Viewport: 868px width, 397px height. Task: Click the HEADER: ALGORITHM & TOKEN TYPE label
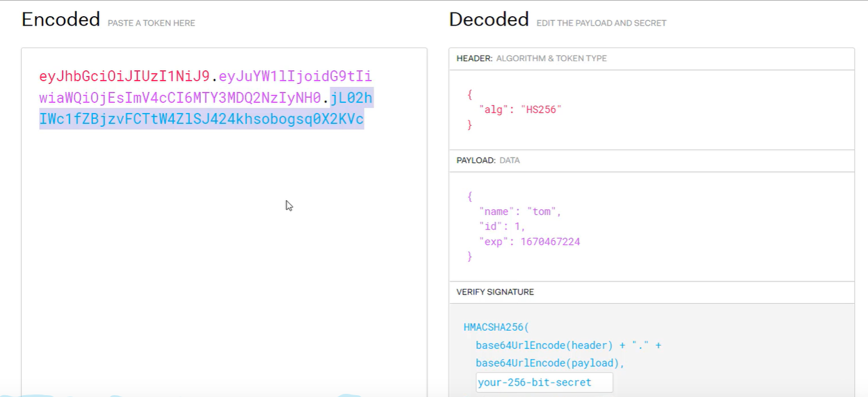pyautogui.click(x=531, y=59)
